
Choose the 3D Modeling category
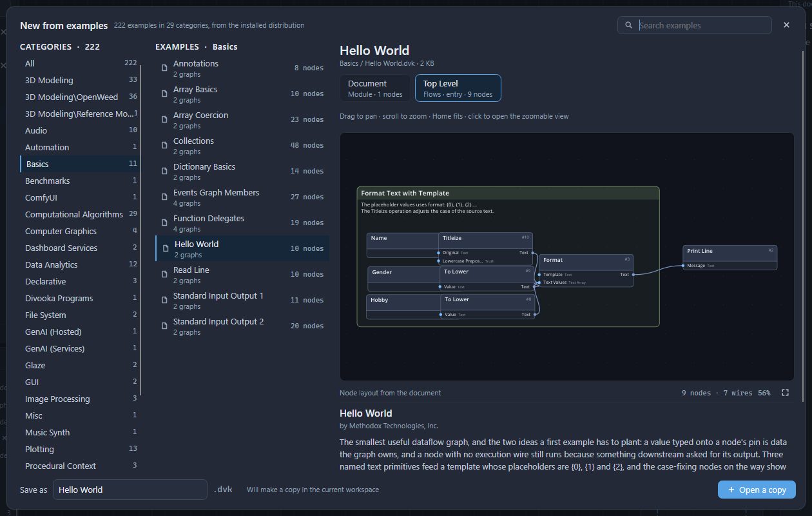pyautogui.click(x=81, y=80)
